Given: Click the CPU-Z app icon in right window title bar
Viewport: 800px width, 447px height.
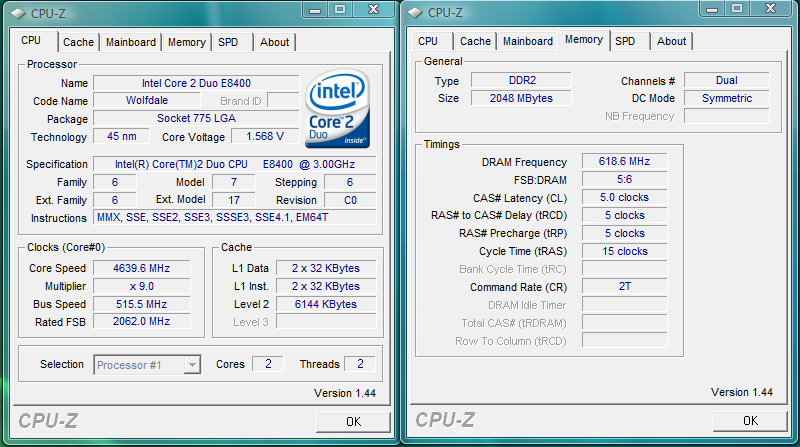Looking at the screenshot, I should [x=415, y=13].
